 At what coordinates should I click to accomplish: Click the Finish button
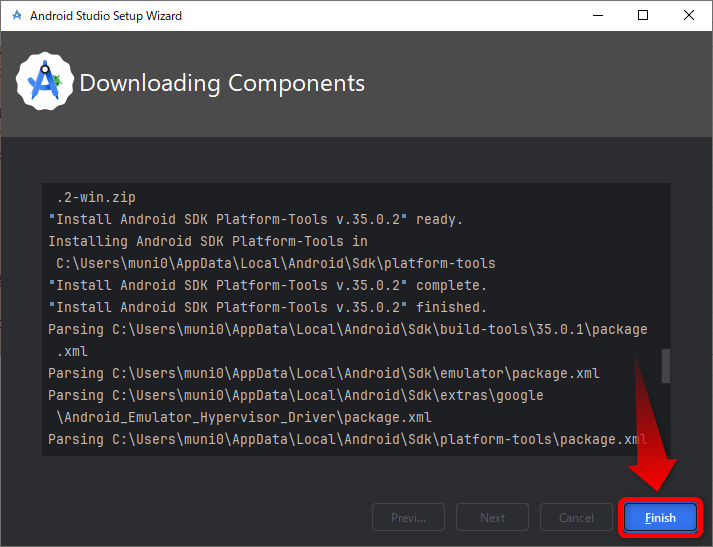point(660,517)
